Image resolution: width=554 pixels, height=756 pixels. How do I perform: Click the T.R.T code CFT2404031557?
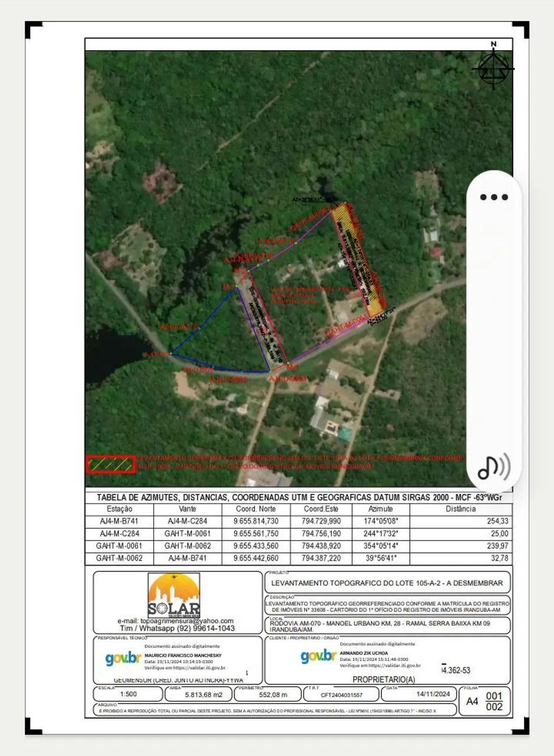[341, 695]
